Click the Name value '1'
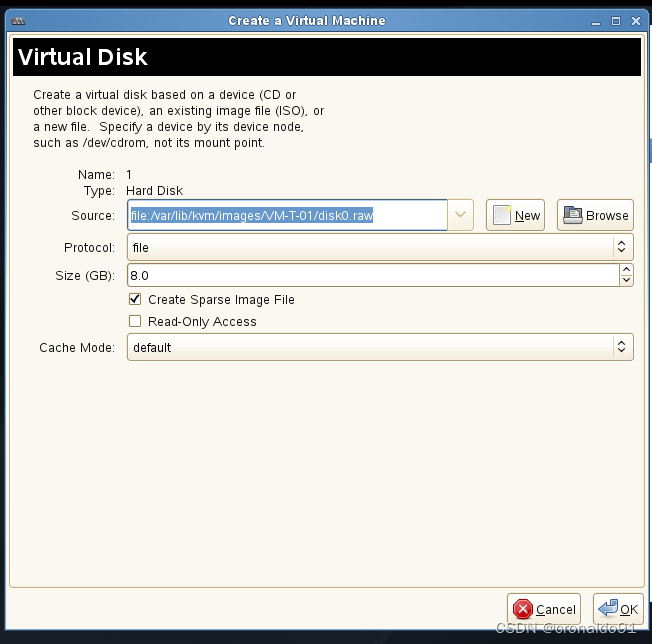The image size is (652, 644). click(x=129, y=175)
